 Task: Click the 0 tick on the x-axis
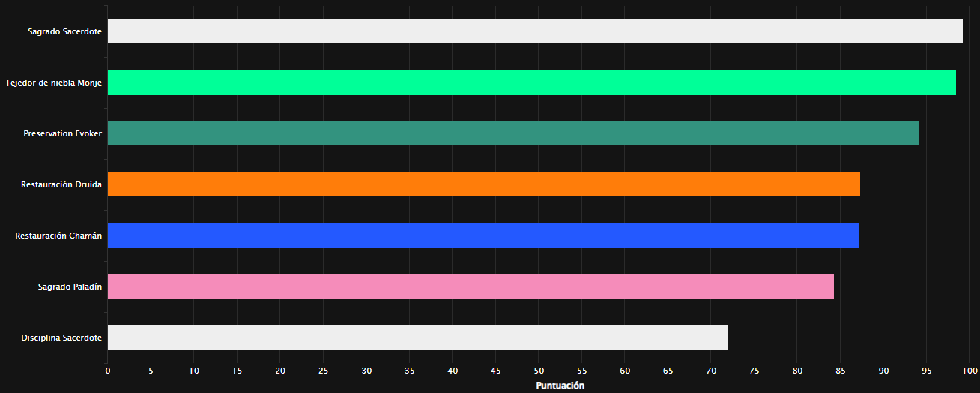(x=108, y=370)
